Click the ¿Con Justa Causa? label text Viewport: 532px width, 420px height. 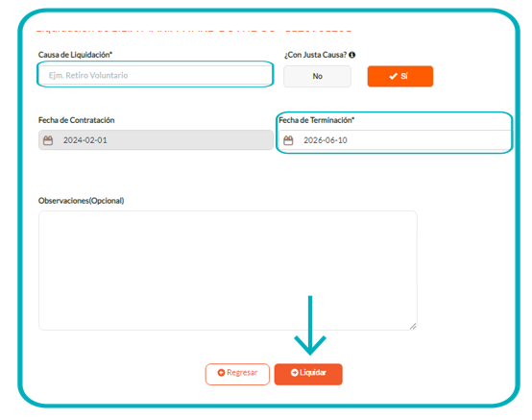click(x=316, y=55)
